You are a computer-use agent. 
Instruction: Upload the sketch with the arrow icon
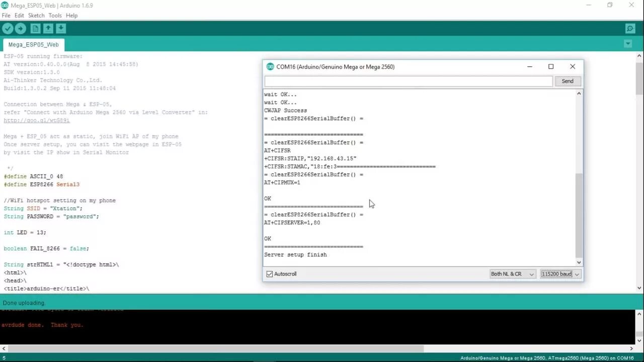click(x=21, y=29)
